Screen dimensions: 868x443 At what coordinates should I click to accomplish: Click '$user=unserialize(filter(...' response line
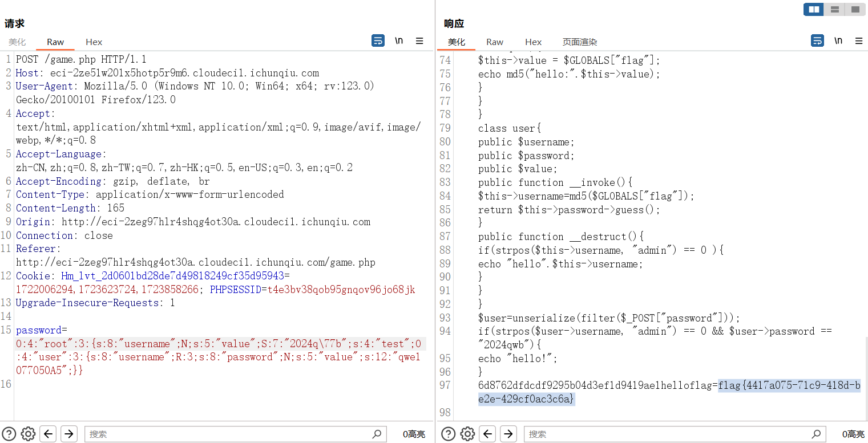(x=609, y=318)
